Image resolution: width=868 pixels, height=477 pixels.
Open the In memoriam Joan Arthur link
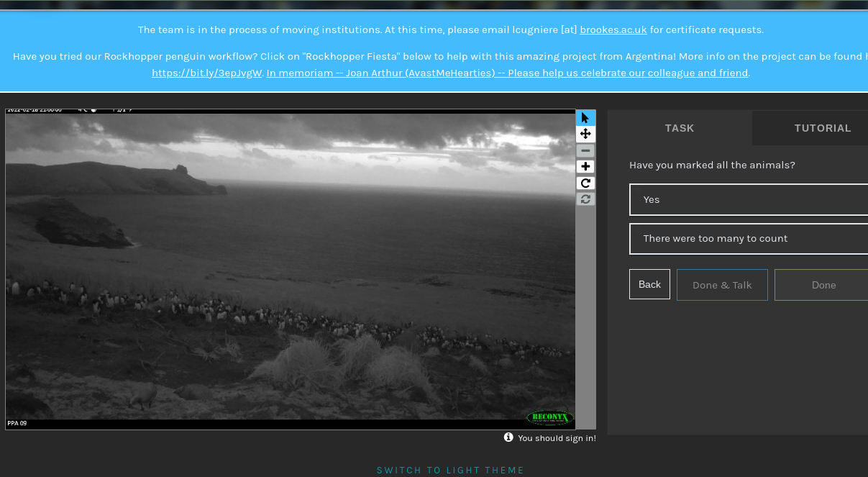coord(507,73)
